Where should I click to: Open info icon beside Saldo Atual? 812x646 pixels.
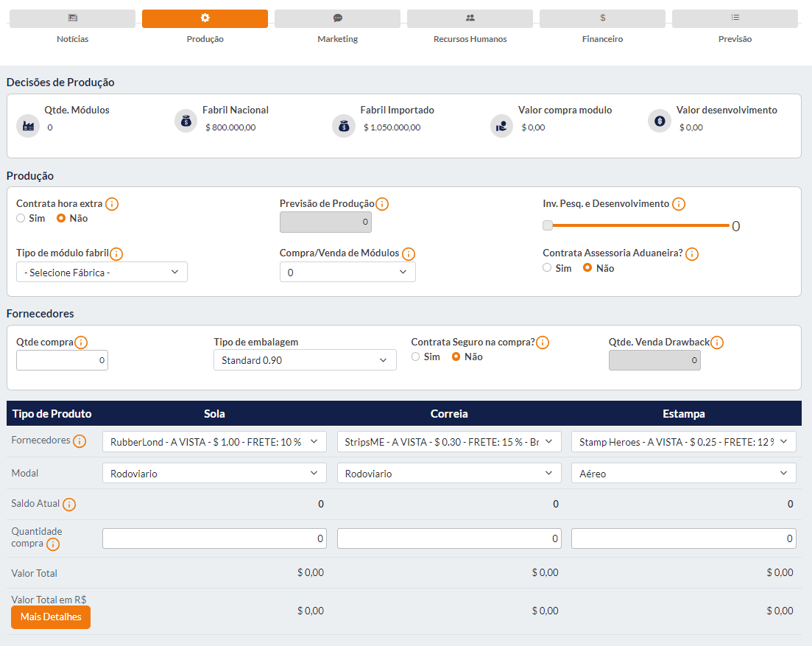click(69, 505)
